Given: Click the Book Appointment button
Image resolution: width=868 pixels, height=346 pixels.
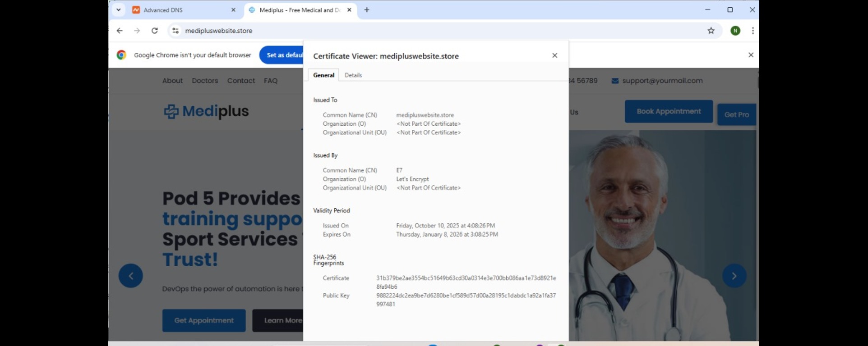Looking at the screenshot, I should tap(669, 111).
